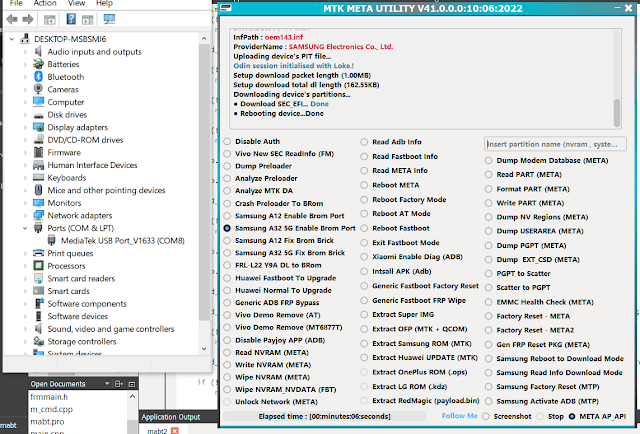Select the Mice and other pointing devices icon
This screenshot has height=434, width=640.
click(x=38, y=190)
